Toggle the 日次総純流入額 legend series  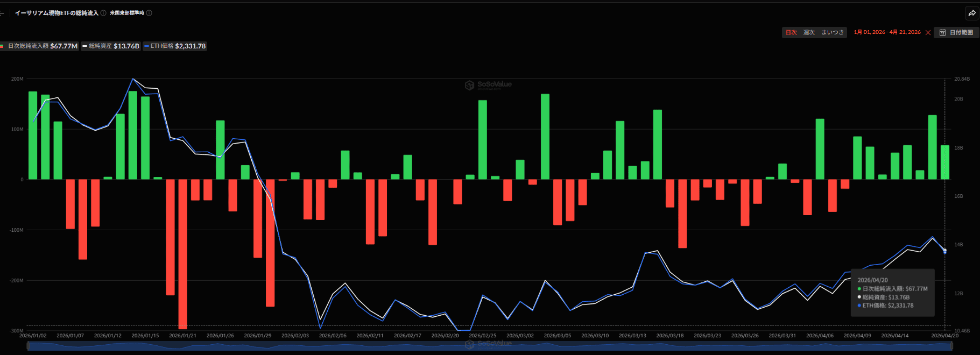pos(40,46)
